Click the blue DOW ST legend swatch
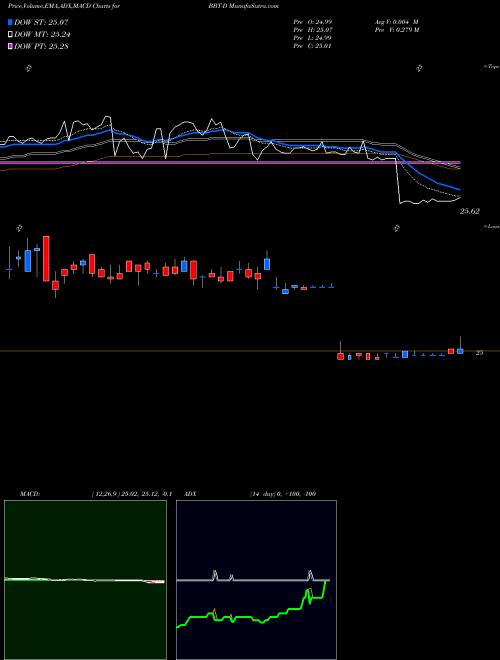 point(10,22)
